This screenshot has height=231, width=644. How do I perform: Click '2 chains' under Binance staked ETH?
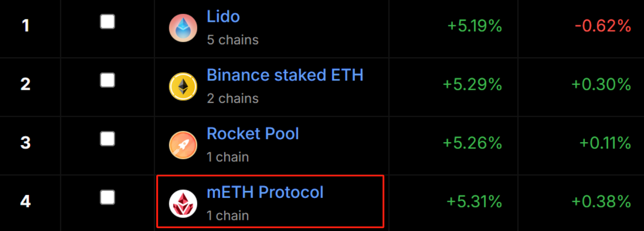(x=233, y=99)
